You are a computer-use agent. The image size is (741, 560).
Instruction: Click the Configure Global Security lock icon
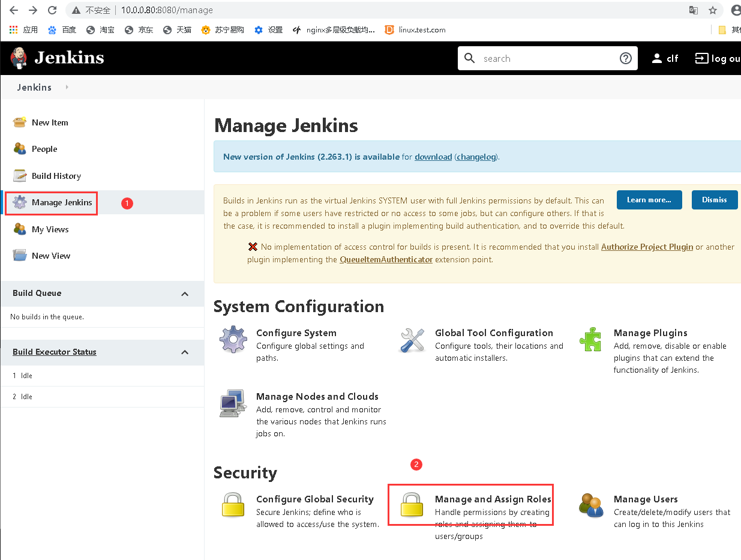point(233,505)
